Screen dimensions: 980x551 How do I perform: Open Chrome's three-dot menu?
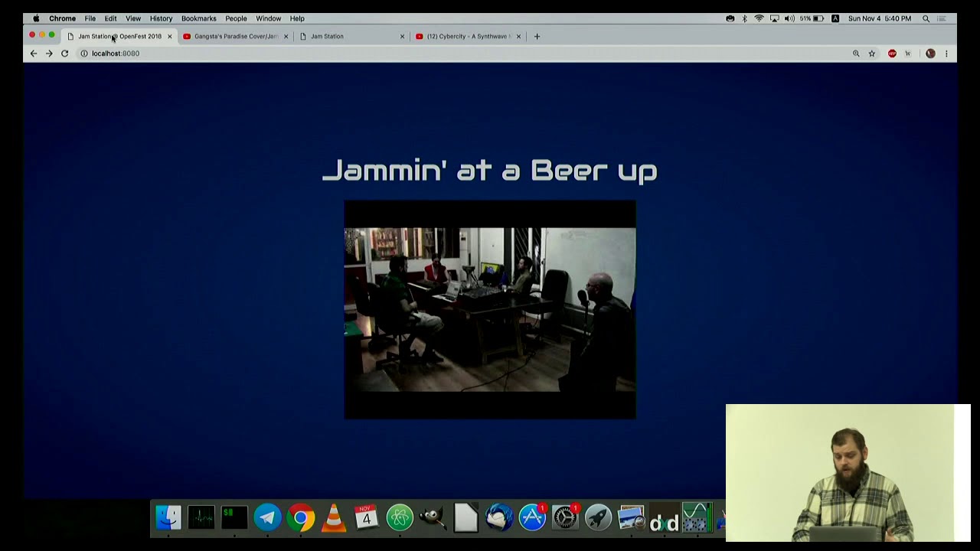pos(946,54)
